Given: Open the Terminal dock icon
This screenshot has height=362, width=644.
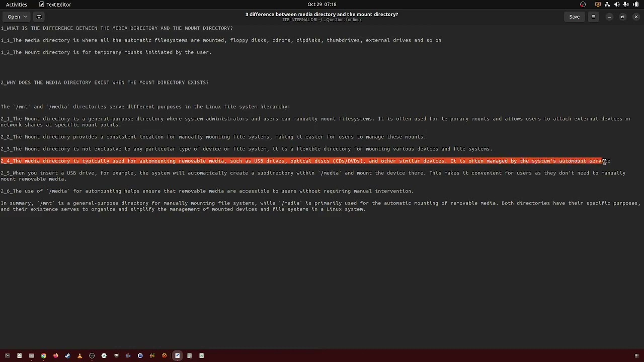Looking at the screenshot, I should (x=7, y=356).
